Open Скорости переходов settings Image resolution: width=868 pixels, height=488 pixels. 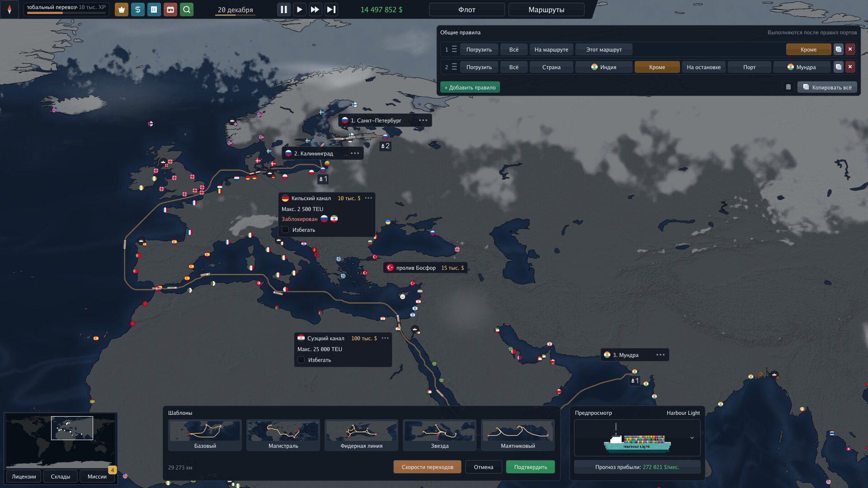(x=427, y=467)
